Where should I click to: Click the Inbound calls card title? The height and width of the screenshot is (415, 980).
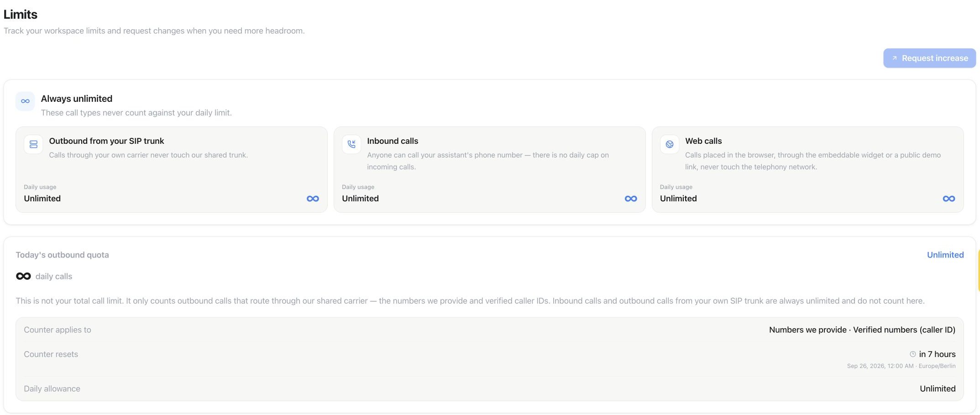(393, 141)
